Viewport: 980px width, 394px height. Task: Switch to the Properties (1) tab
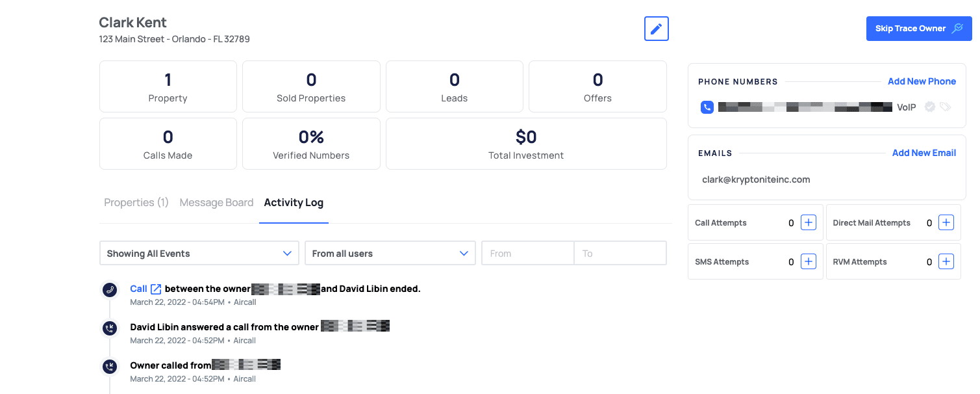point(136,203)
